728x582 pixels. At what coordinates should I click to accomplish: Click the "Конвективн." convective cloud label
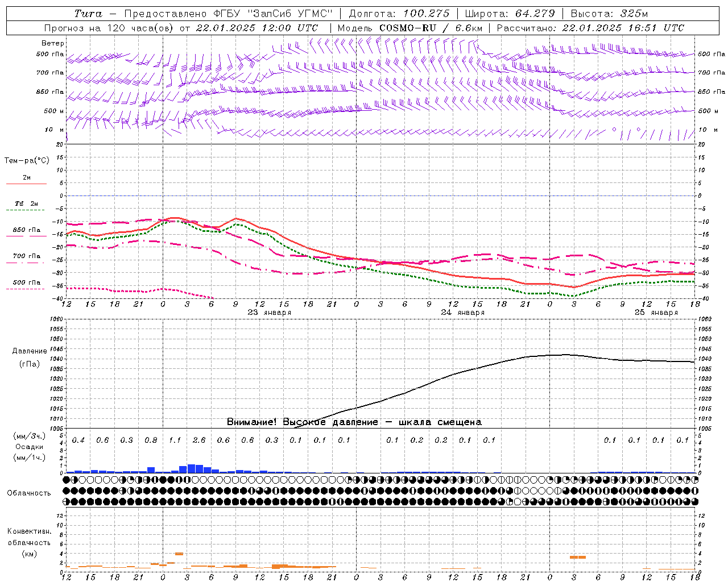click(29, 531)
